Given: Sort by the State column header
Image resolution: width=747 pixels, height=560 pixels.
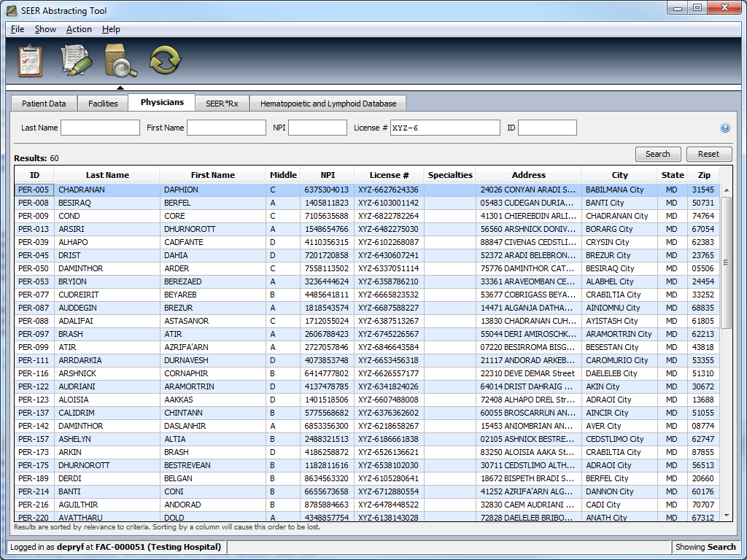Looking at the screenshot, I should click(672, 175).
